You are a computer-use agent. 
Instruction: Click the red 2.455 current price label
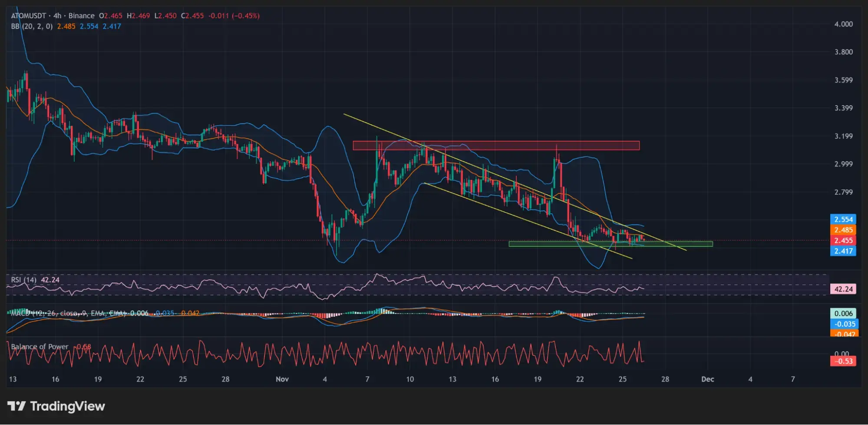[x=843, y=240]
